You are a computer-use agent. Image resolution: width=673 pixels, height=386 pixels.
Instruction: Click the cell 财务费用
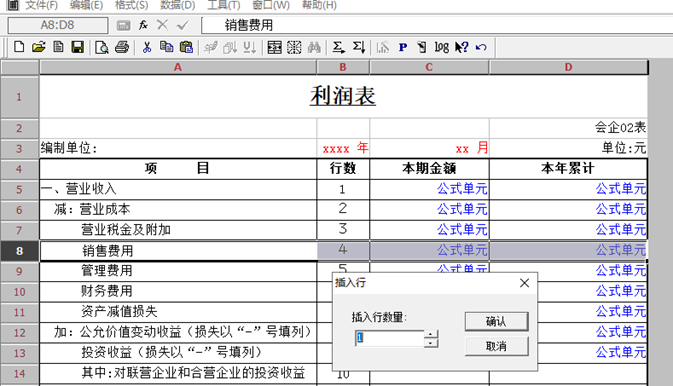pos(178,292)
